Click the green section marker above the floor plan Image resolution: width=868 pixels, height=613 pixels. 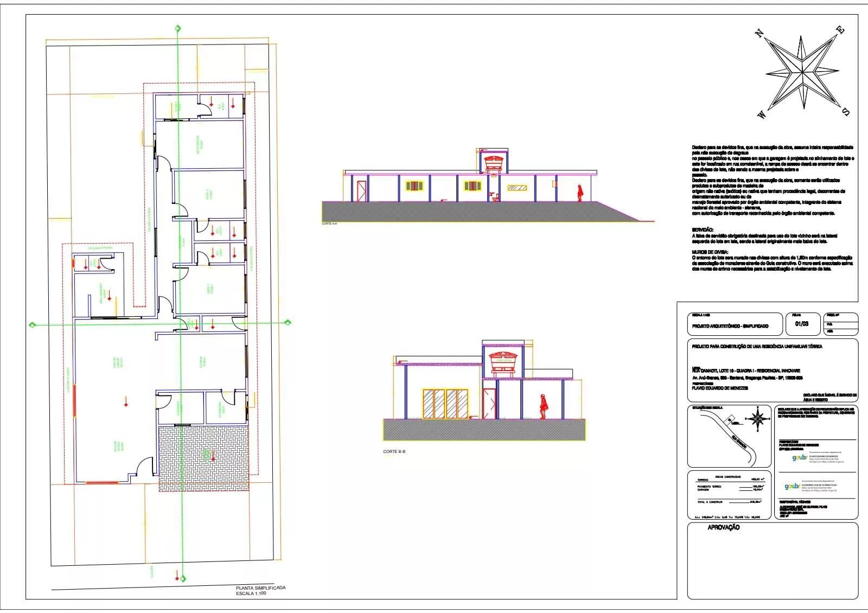pyautogui.click(x=177, y=28)
